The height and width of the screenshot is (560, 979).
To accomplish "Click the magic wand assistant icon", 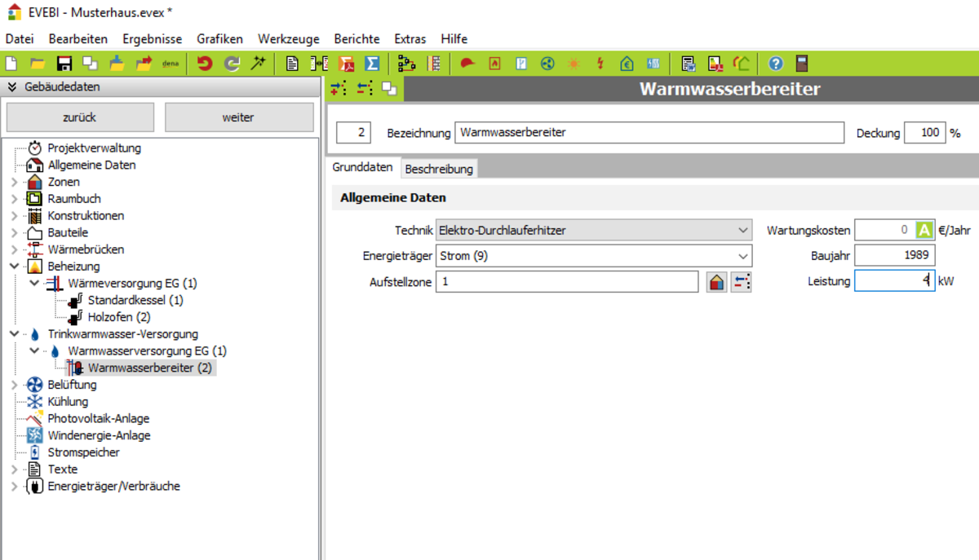I will pos(258,64).
